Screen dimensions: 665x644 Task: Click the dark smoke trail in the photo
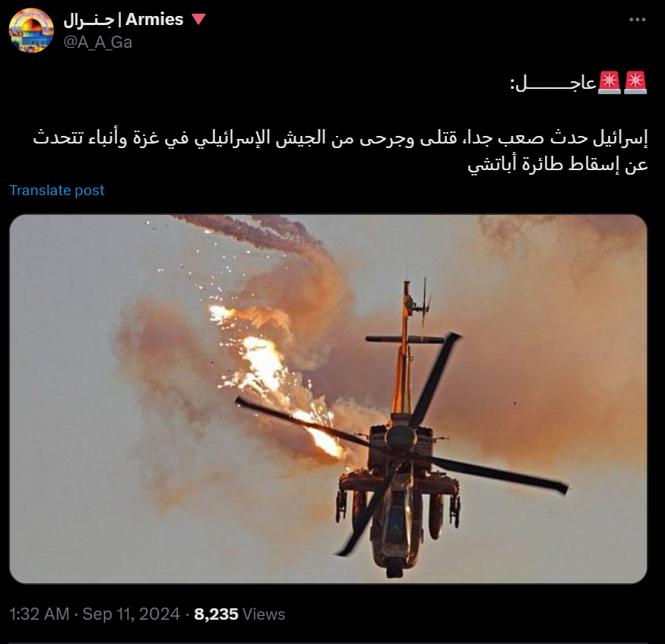[250, 233]
